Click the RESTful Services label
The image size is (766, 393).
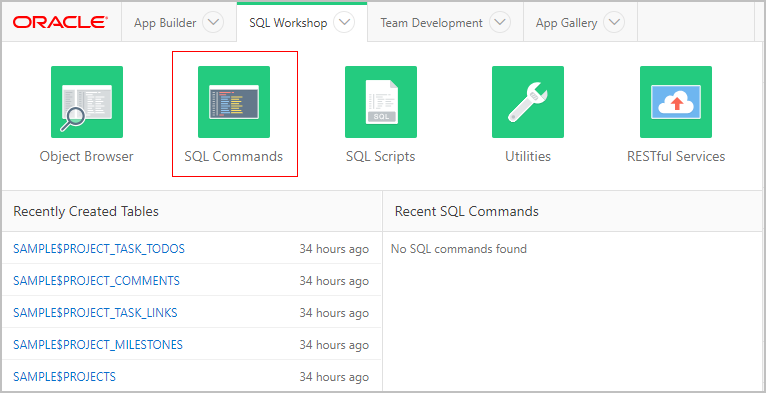[x=676, y=156]
